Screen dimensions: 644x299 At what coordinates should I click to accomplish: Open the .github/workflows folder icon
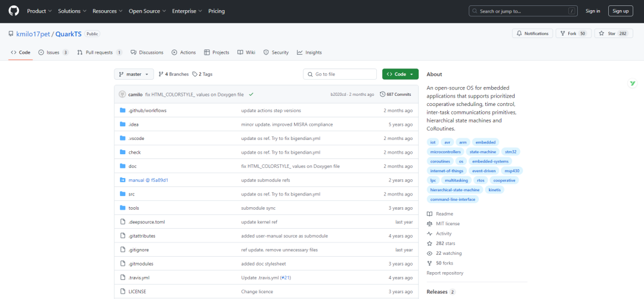[122, 110]
